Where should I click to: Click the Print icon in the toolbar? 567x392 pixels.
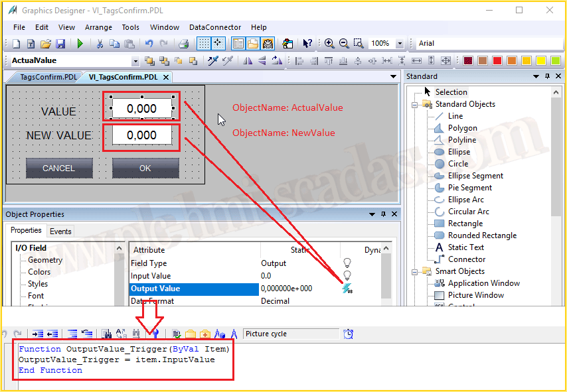tap(184, 44)
